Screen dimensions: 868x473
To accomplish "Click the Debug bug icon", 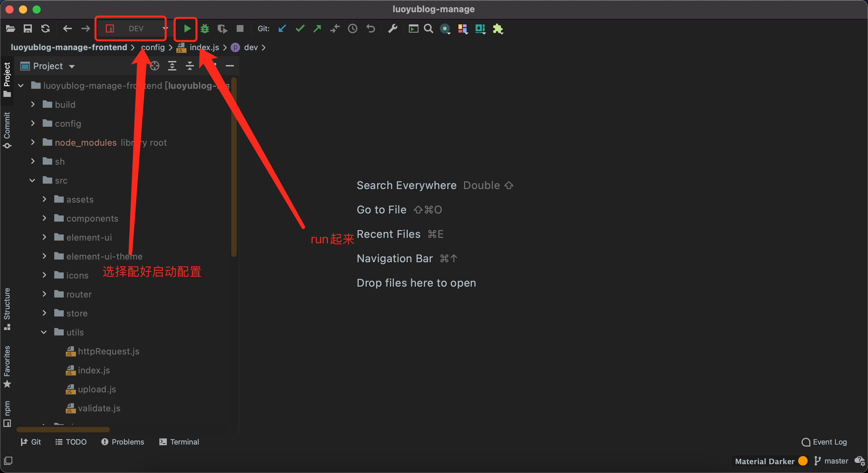I will pos(204,28).
